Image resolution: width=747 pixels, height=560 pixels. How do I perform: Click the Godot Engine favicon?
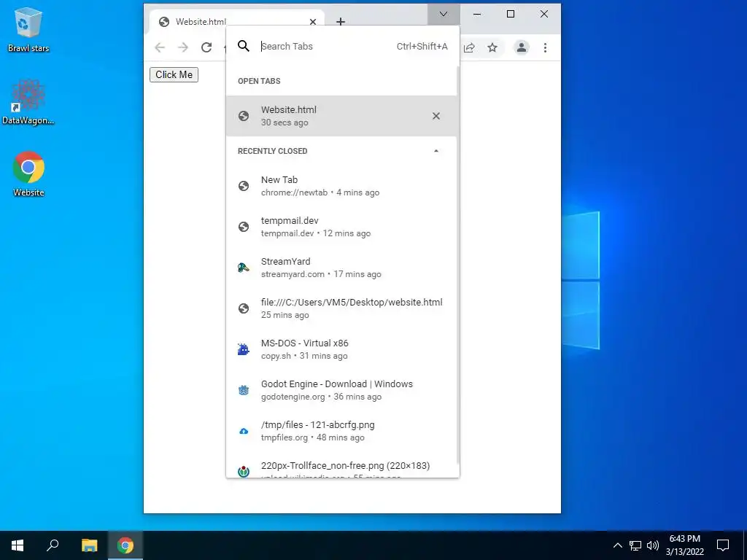coord(244,391)
